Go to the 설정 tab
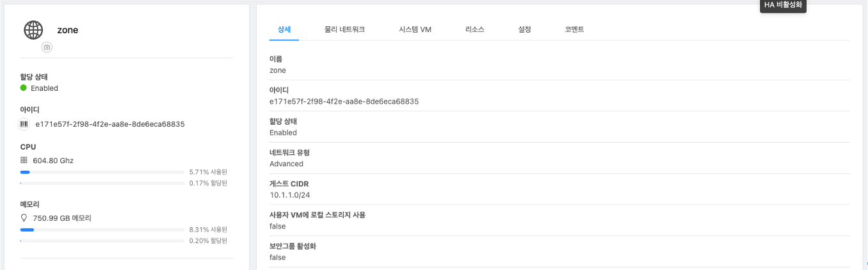The image size is (868, 270). 525,29
